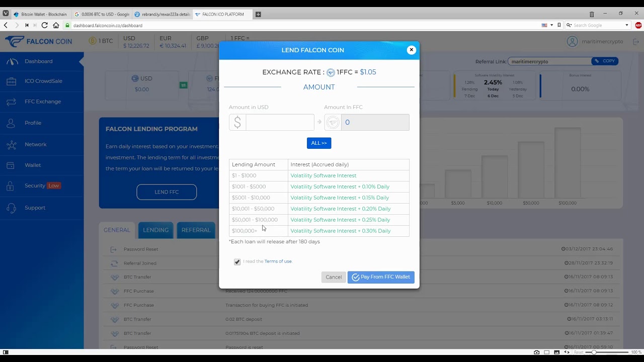
Task: Open Security in the sidebar
Action: point(42,186)
